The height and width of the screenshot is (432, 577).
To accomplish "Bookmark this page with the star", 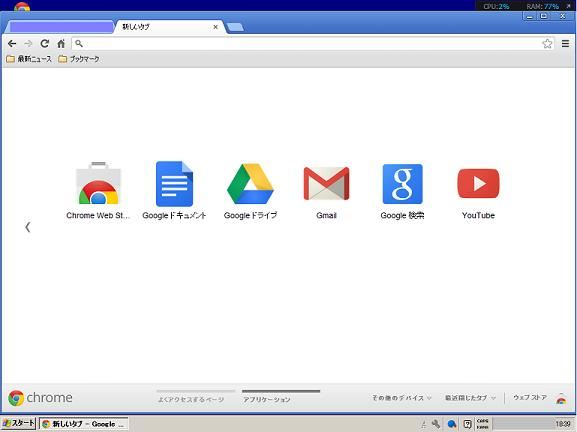I will point(547,44).
